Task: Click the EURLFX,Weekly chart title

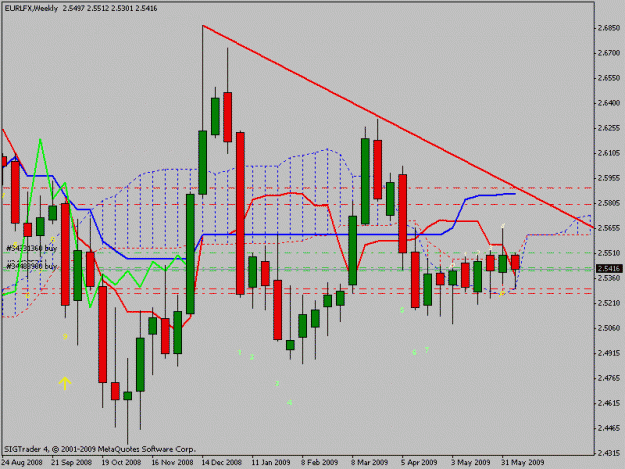Action: [x=31, y=8]
